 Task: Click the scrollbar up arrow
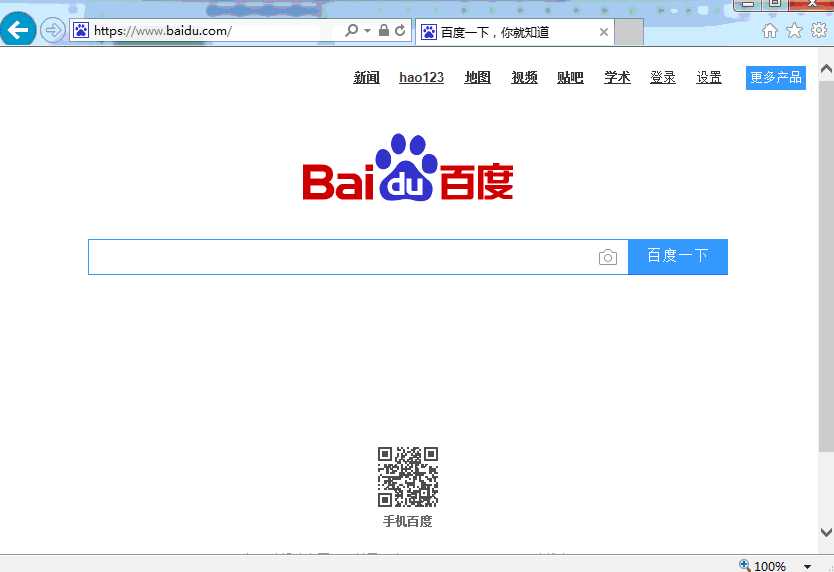(826, 70)
